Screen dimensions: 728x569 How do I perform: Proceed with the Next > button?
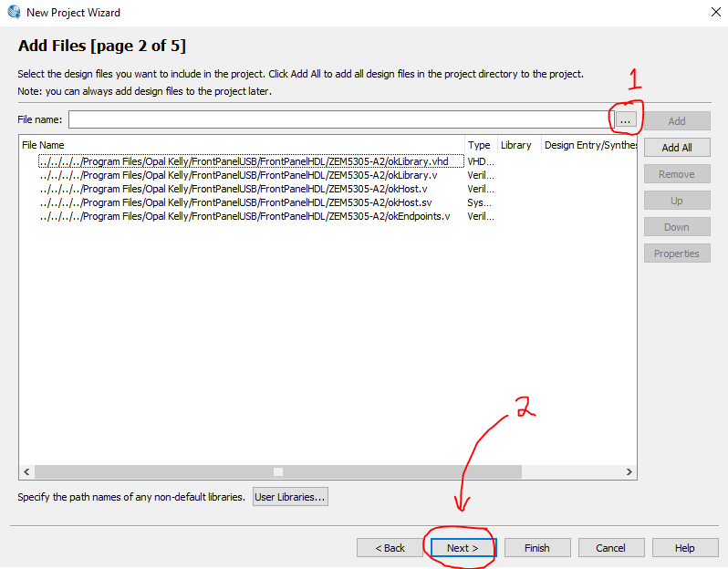coord(463,548)
